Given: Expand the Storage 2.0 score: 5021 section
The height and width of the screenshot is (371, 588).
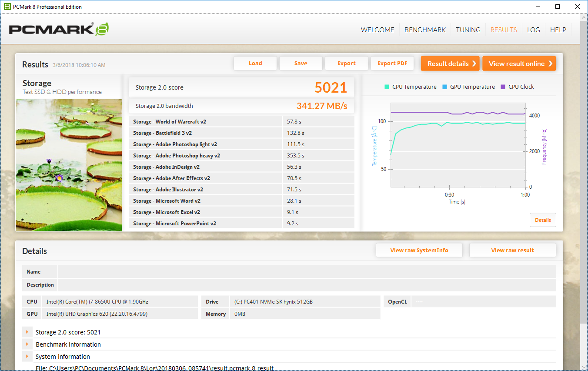Looking at the screenshot, I should coord(27,332).
